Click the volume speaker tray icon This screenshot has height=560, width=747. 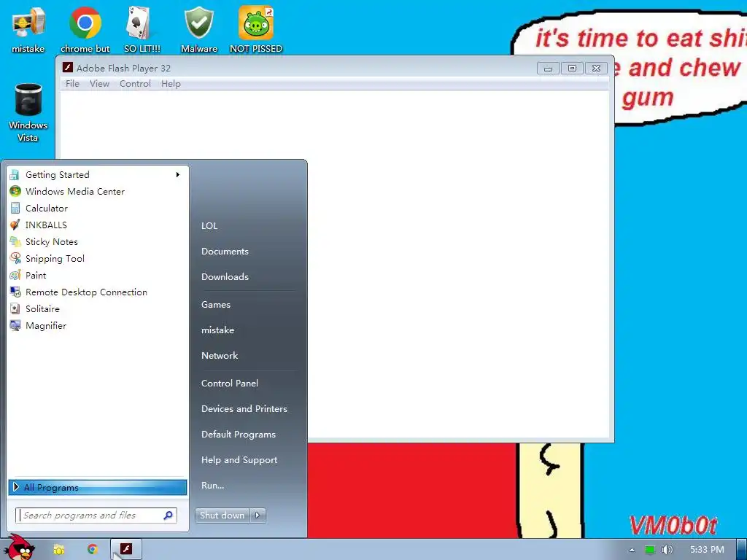[x=667, y=550]
